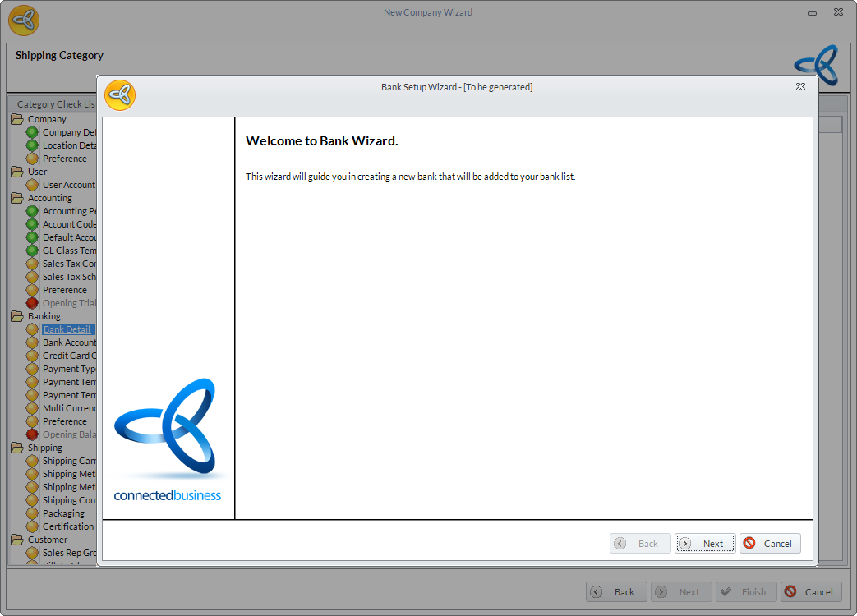This screenshot has height=616, width=857.
Task: Select the Multi Currency tree item
Action: pyautogui.click(x=69, y=408)
